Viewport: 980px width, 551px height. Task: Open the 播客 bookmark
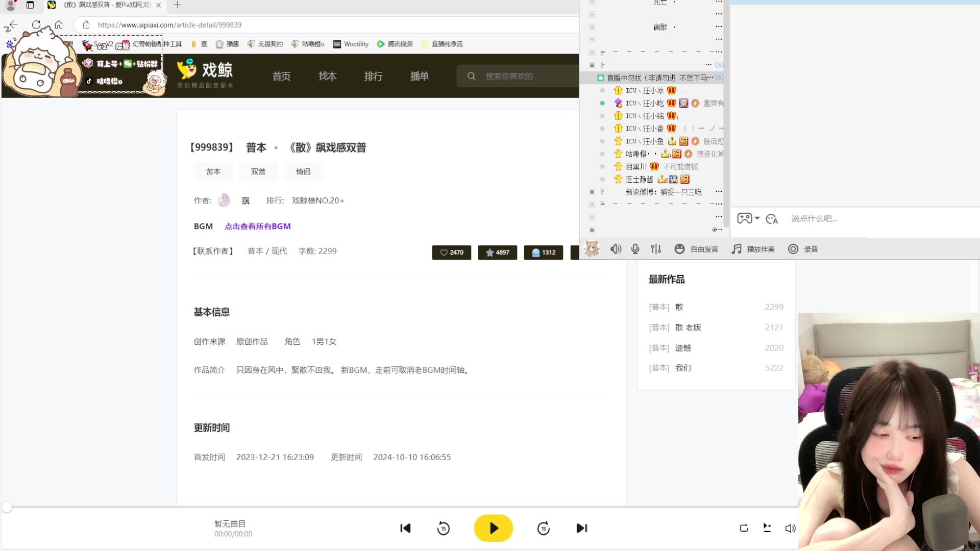[x=227, y=44]
